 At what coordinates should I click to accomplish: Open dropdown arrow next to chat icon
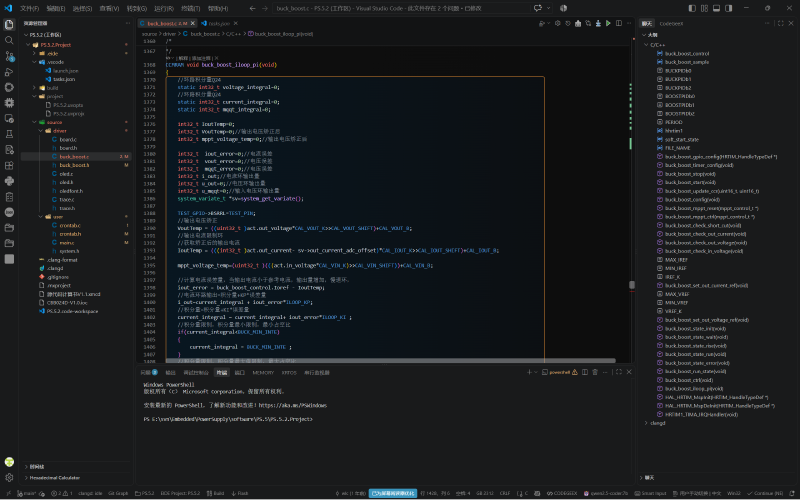[x=548, y=8]
